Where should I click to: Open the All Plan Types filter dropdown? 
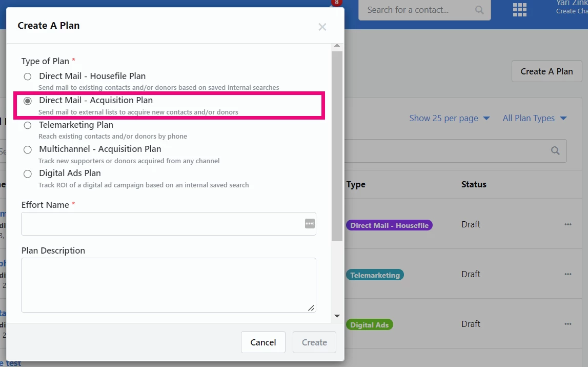point(534,118)
